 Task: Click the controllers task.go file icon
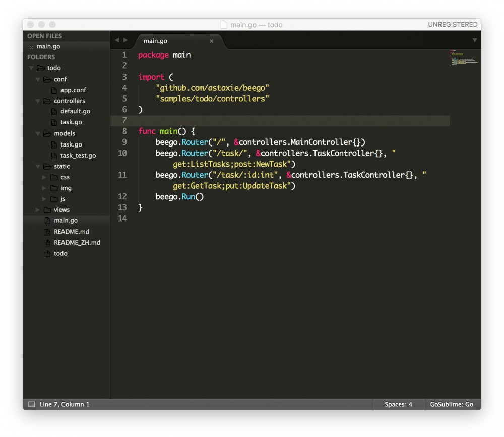54,123
